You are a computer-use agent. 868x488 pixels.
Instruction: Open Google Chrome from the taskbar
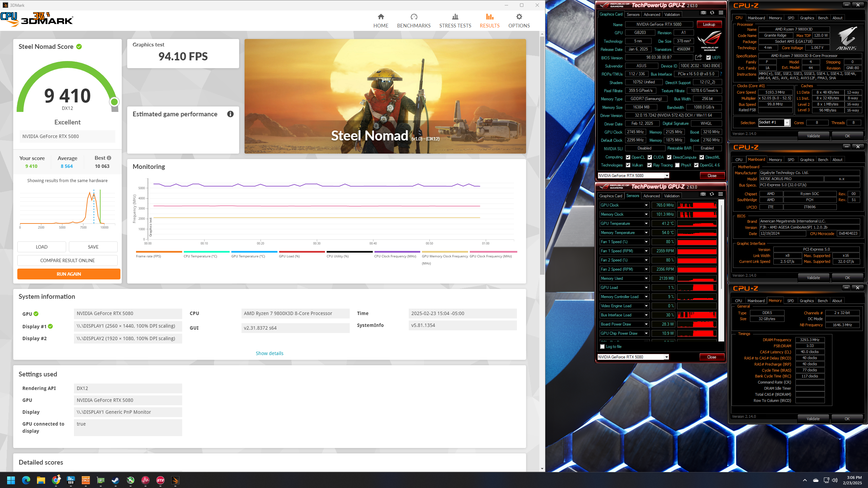56,480
